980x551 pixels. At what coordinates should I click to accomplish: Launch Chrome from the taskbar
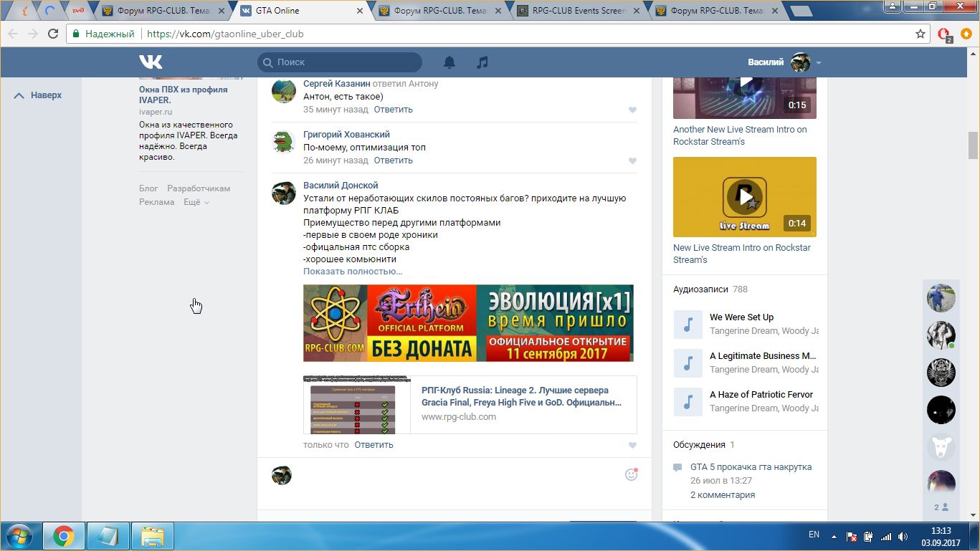pyautogui.click(x=64, y=536)
